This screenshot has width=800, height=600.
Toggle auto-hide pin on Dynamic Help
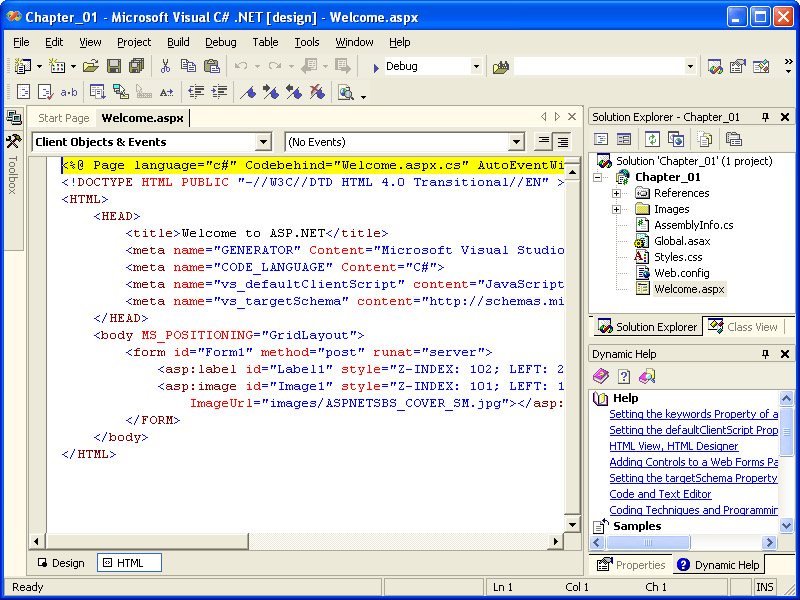click(x=766, y=354)
